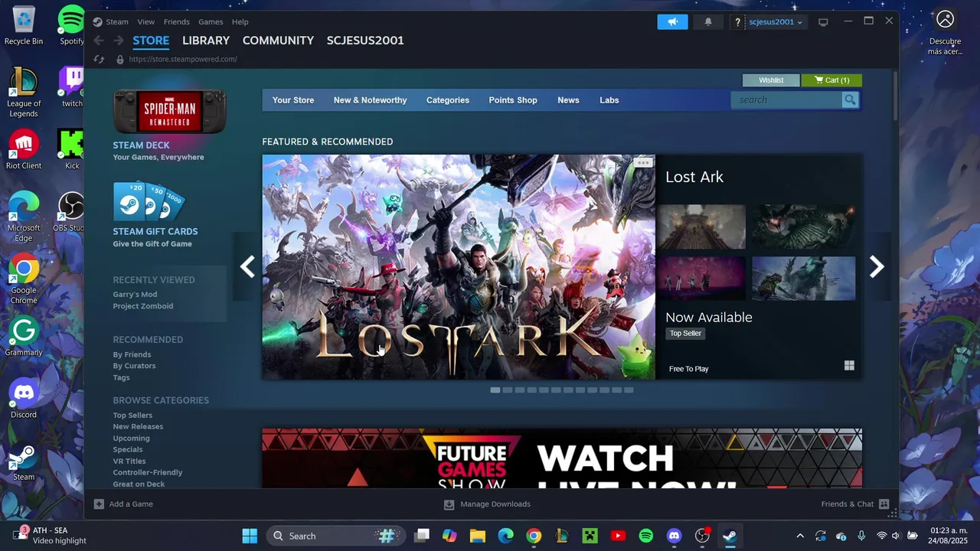Click Copilot icon in the taskbar
980x551 pixels.
click(x=449, y=536)
